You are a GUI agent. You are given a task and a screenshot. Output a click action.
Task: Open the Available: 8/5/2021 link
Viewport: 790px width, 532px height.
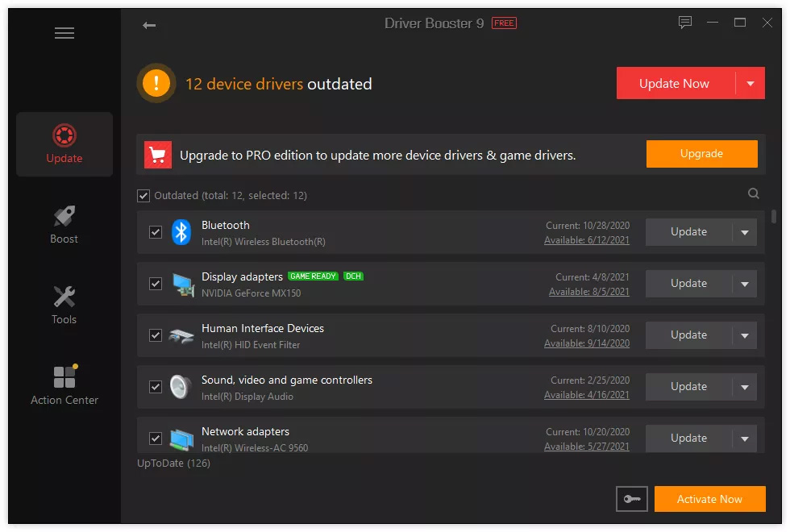coord(589,292)
